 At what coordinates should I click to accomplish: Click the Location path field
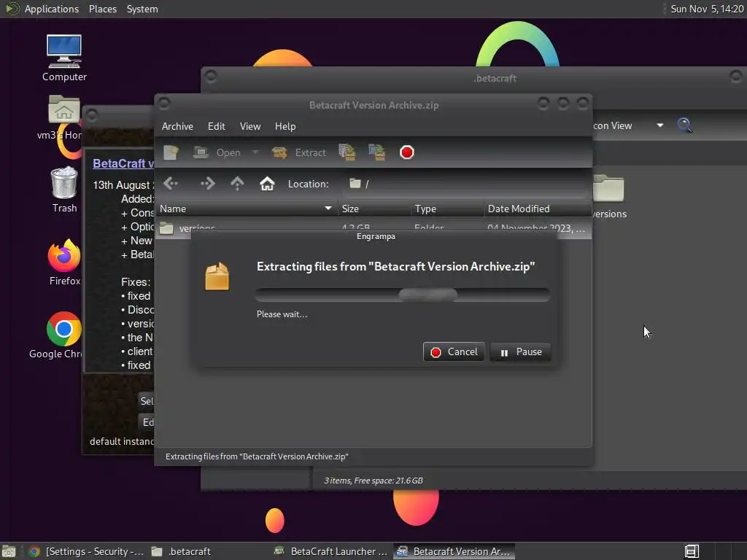[466, 184]
